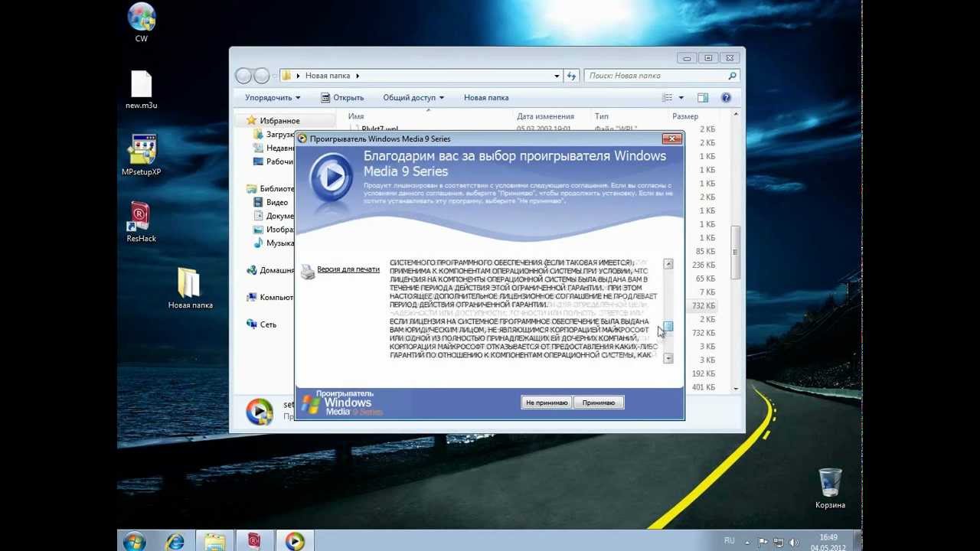Select Избранное in the navigation pane
This screenshot has height=551, width=980.
click(279, 121)
